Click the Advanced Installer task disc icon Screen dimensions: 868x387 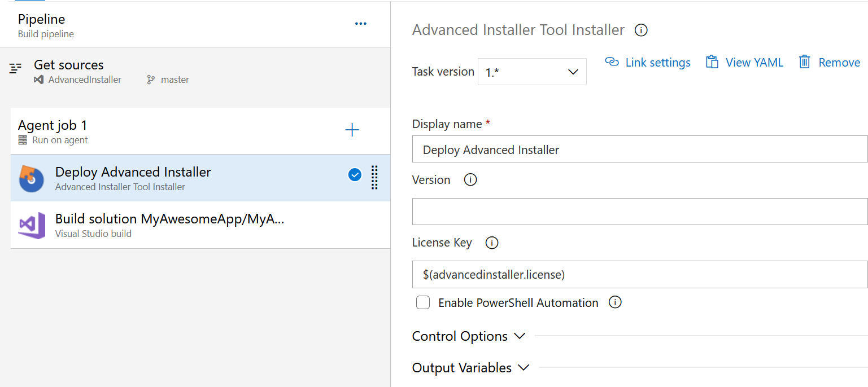(x=32, y=178)
